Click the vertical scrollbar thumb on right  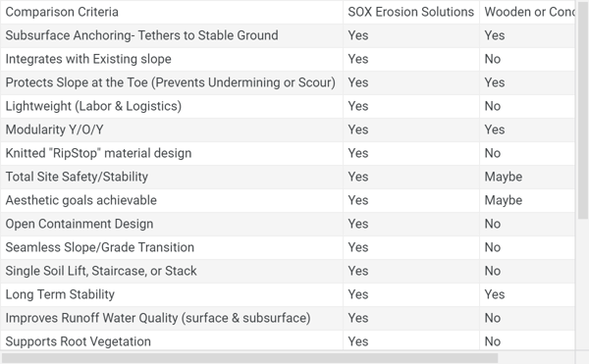[x=583, y=110]
